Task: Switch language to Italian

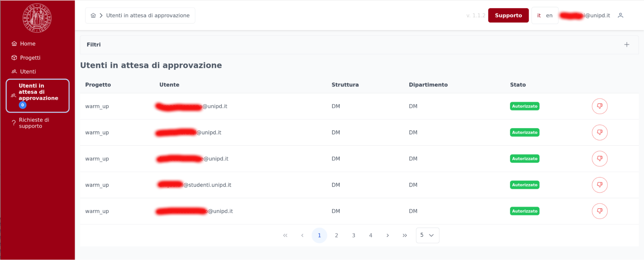Action: tap(539, 15)
